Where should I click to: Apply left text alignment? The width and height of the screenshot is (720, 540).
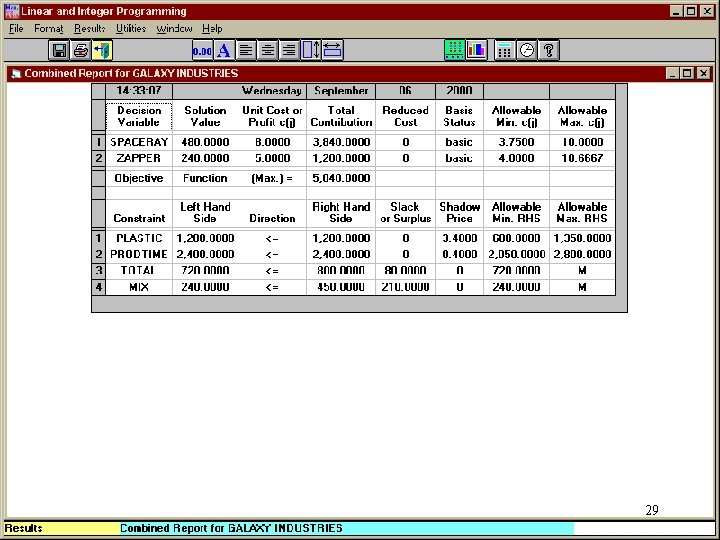tap(246, 50)
